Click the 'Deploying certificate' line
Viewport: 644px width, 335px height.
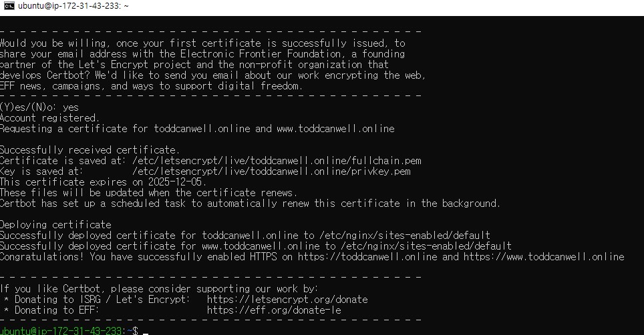coord(55,225)
